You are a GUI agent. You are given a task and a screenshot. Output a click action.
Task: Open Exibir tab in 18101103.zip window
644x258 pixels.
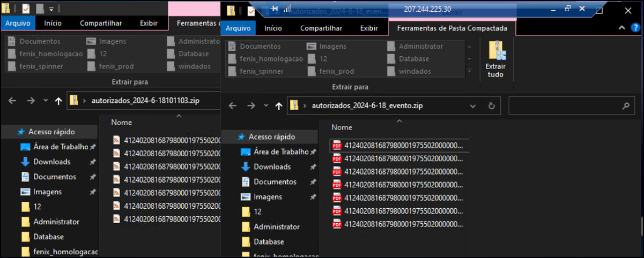click(149, 23)
